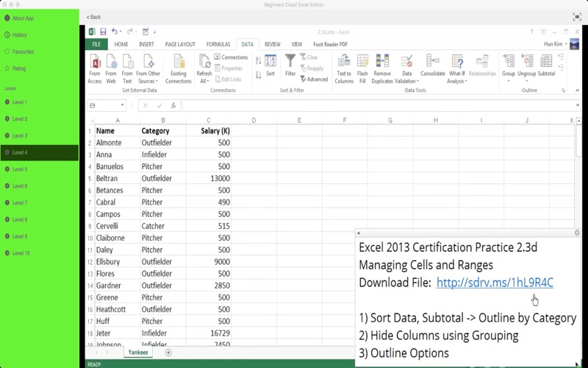Image resolution: width=588 pixels, height=368 pixels.
Task: Go Back using the Back link
Action: 93,17
